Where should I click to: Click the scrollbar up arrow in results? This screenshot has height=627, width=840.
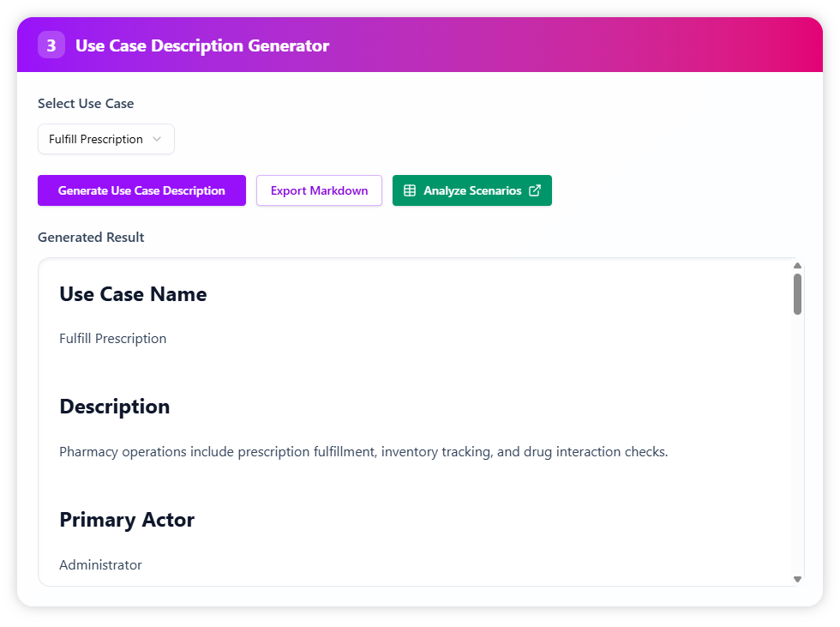coord(797,266)
